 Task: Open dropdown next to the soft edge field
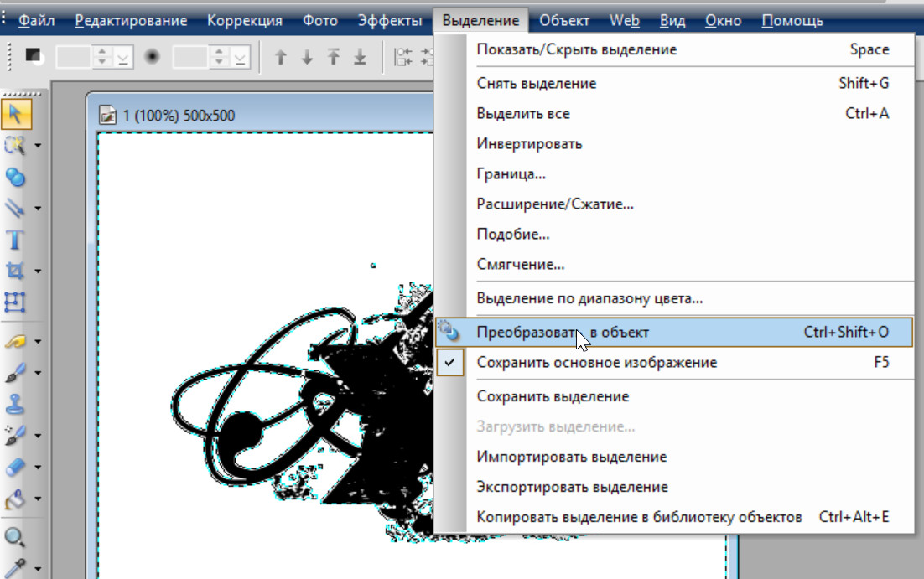(239, 57)
